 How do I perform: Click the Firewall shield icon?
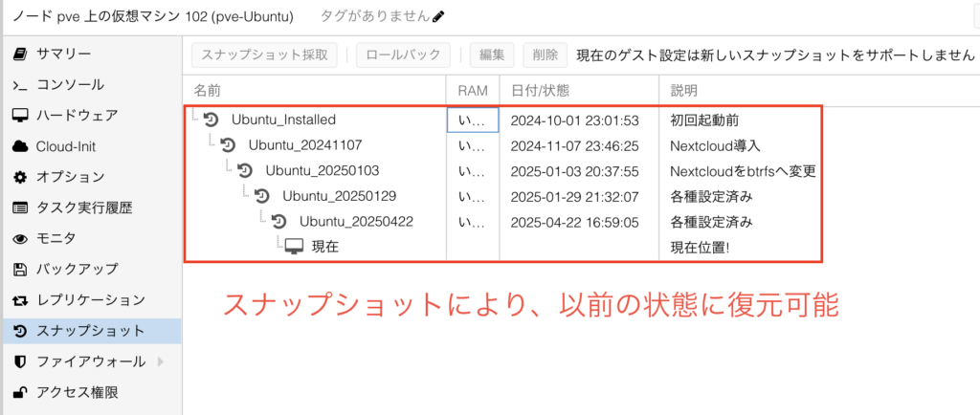tap(19, 361)
